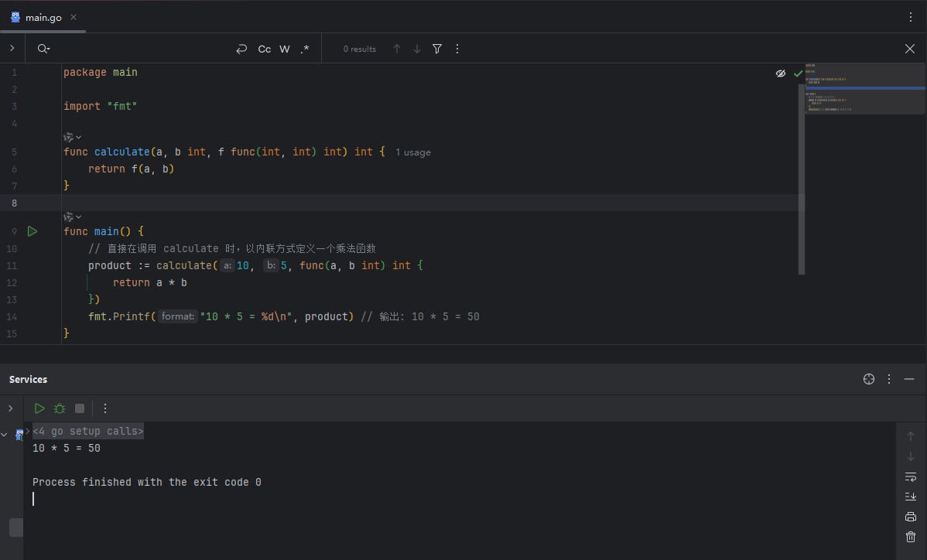Click the '1 usage' hint link
Viewport: 927px width, 560px height.
coord(413,152)
